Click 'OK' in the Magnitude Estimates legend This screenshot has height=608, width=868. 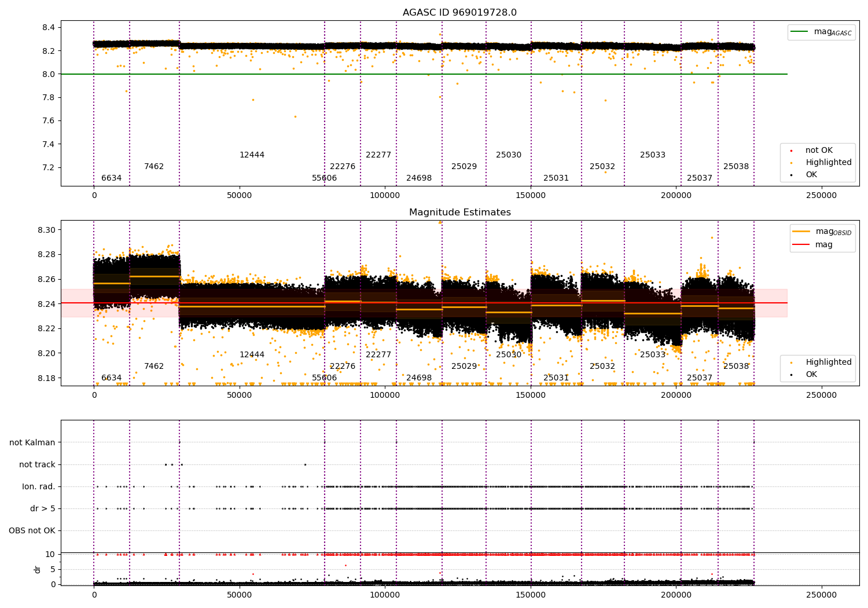(811, 375)
